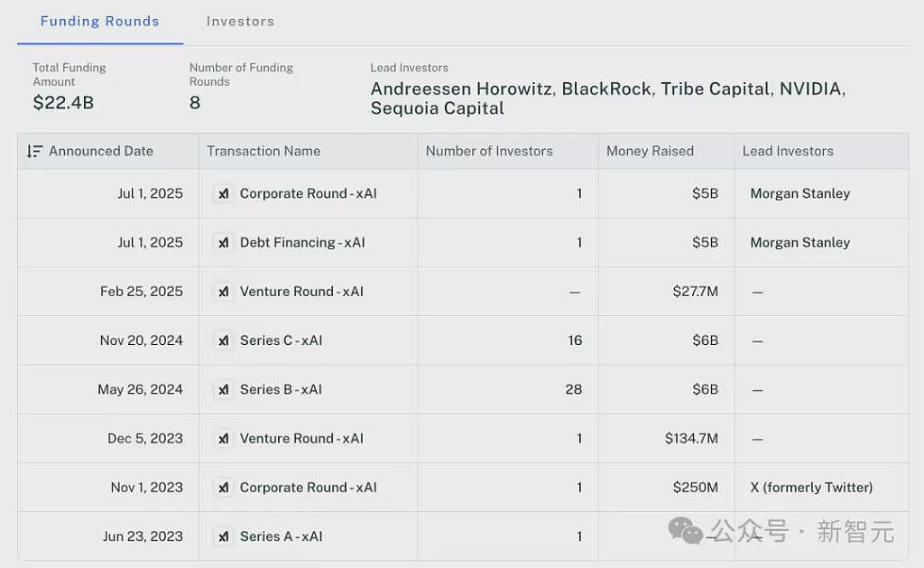Click xAI logo in Jul 2025 Corporate Round row
The width and height of the screenshot is (924, 568).
(x=224, y=193)
